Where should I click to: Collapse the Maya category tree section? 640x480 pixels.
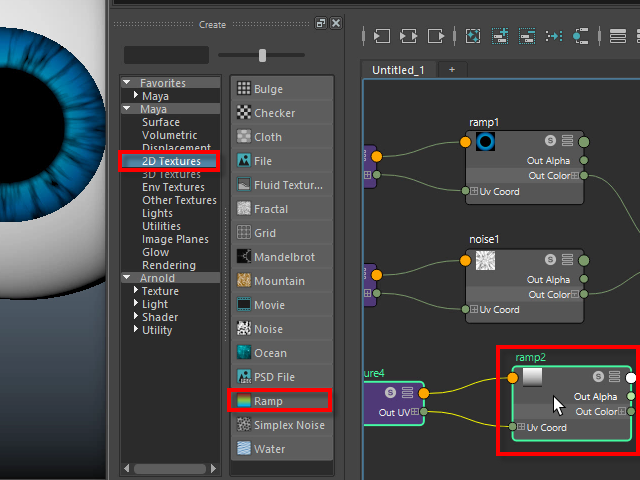tap(127, 109)
